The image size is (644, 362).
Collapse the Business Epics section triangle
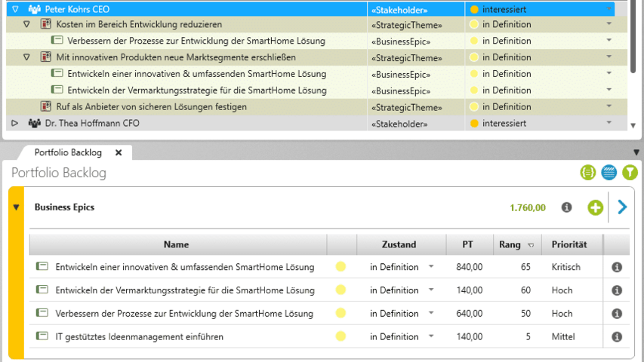tap(16, 207)
